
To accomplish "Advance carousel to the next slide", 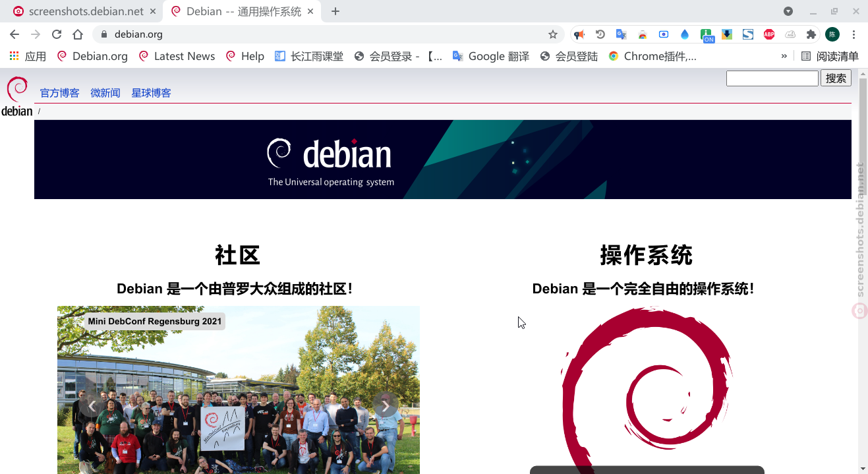I will coord(386,405).
